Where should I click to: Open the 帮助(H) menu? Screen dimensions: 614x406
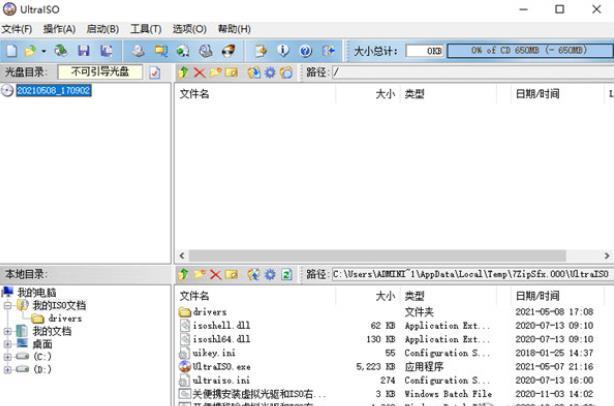[234, 29]
